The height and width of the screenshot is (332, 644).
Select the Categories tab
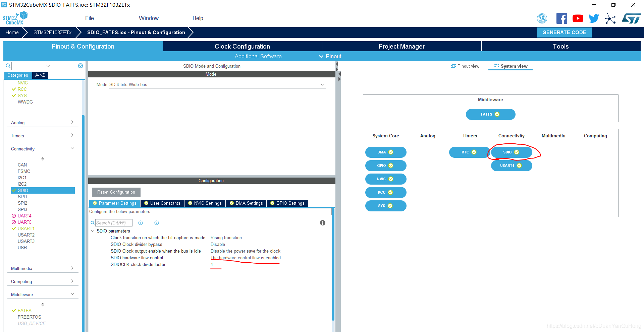18,75
